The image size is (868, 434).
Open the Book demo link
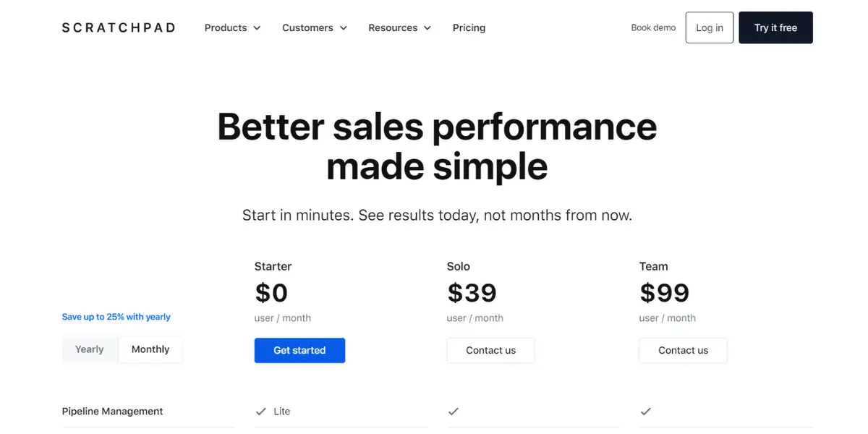[x=653, y=27]
